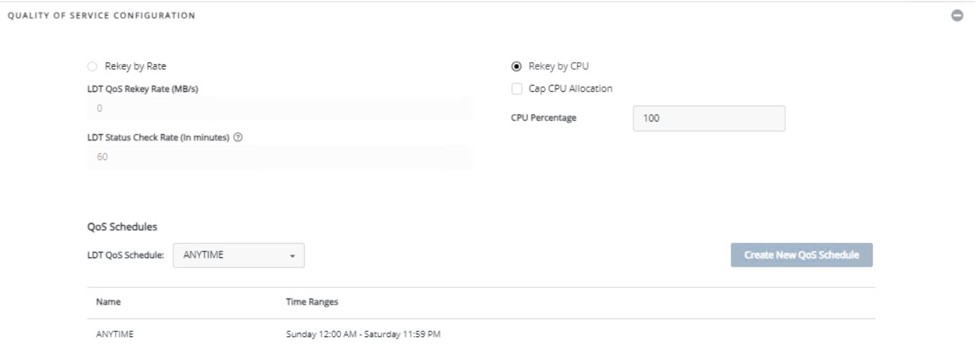Click the CPU Percentage input box

coord(708,119)
